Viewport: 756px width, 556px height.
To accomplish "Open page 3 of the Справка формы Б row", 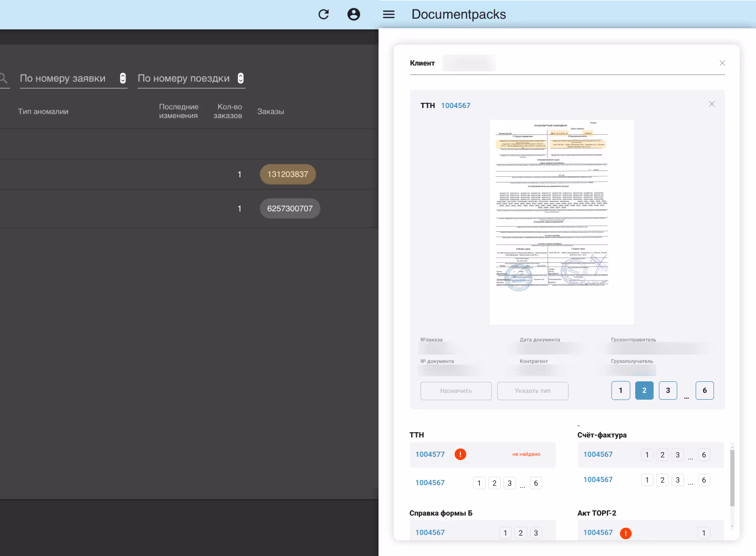I will click(x=536, y=533).
